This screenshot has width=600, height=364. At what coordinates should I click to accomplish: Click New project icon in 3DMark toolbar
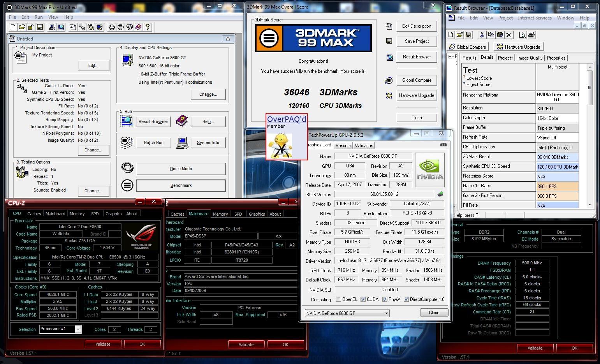pos(13,27)
